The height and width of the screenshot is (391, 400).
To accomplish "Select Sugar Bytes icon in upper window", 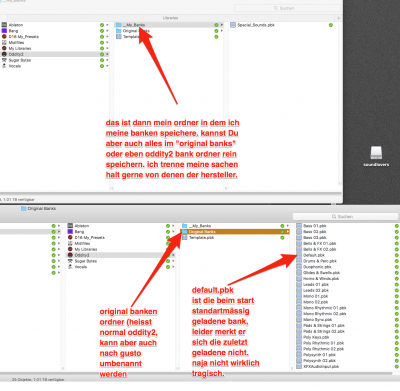I will (x=4, y=60).
